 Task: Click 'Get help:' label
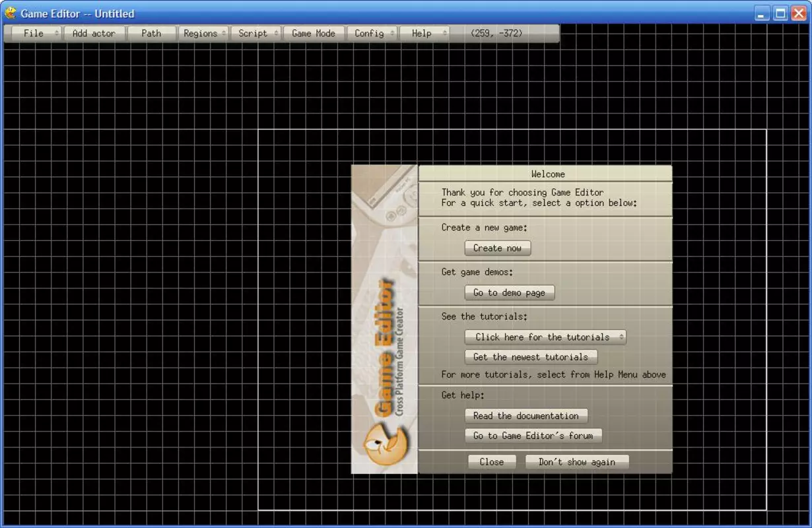coord(463,395)
